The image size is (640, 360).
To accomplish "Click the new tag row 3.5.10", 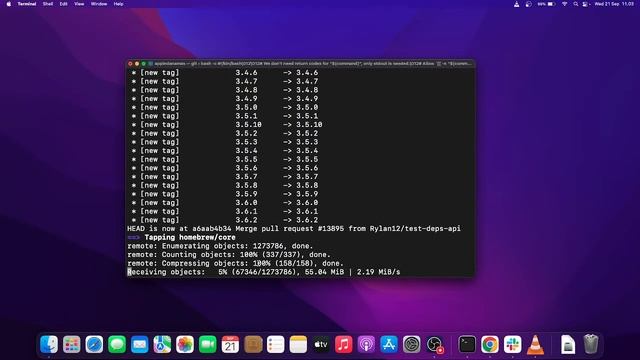I will click(227, 124).
